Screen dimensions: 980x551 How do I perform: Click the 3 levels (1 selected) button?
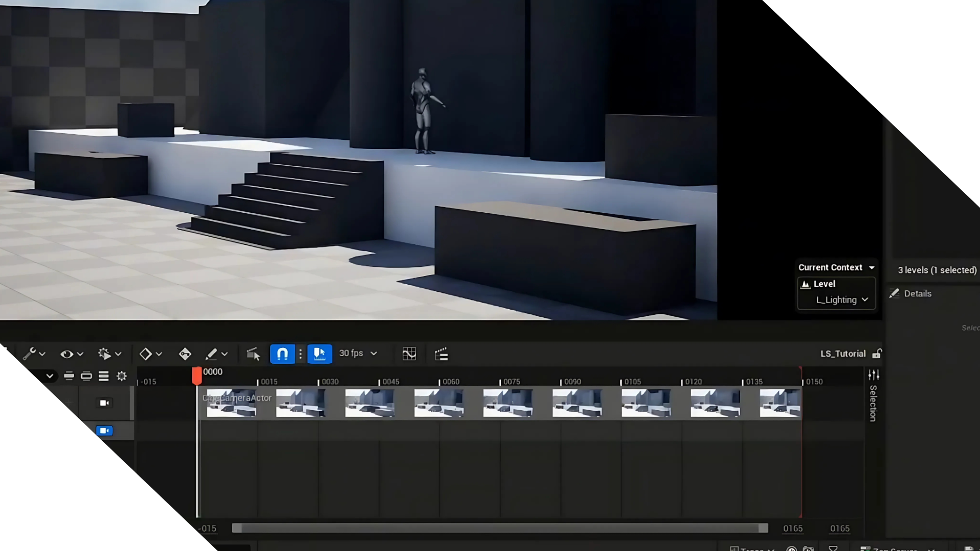[937, 270]
